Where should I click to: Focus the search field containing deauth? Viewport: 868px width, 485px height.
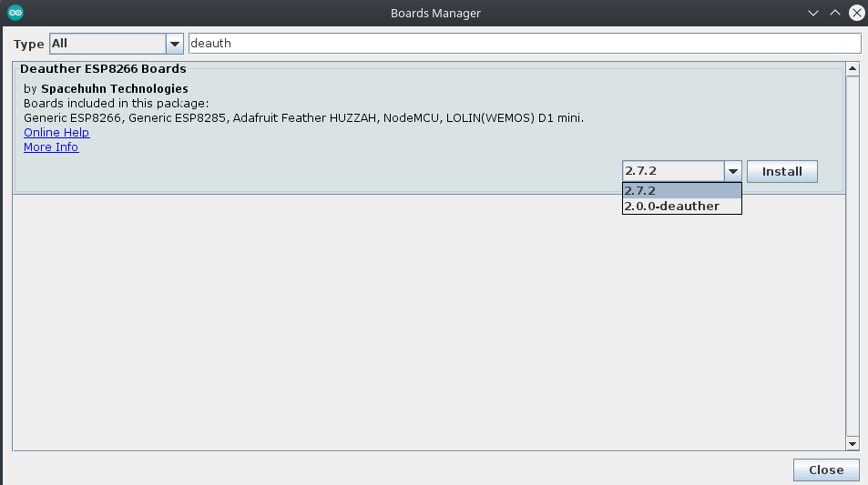click(525, 44)
